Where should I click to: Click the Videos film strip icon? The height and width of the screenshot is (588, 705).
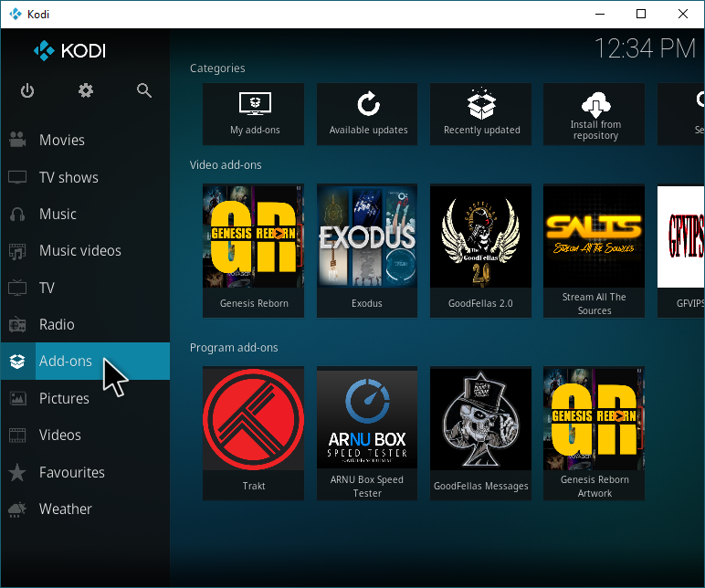17,435
